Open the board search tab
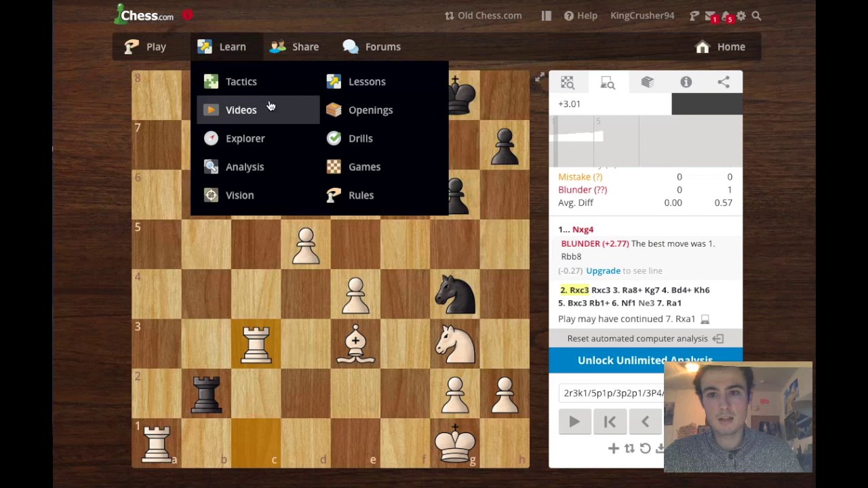The width and height of the screenshot is (868, 488). click(568, 82)
